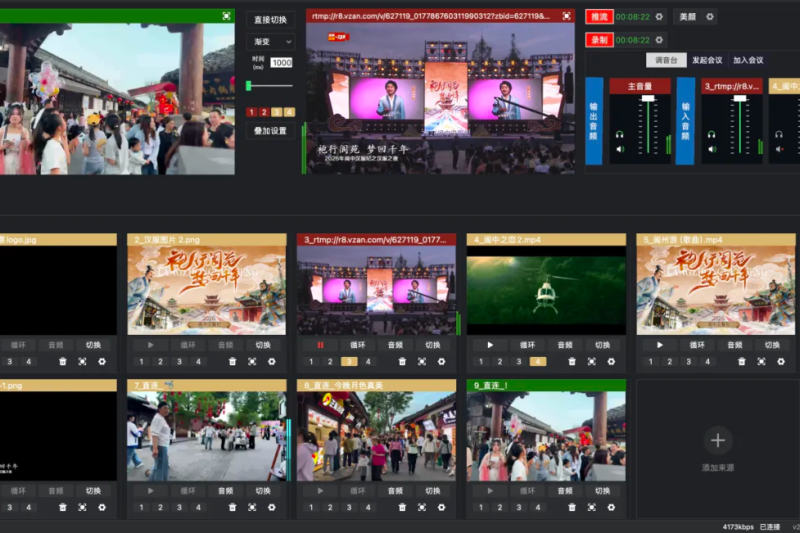Click headphone monitor icon under 主音量

[x=619, y=135]
